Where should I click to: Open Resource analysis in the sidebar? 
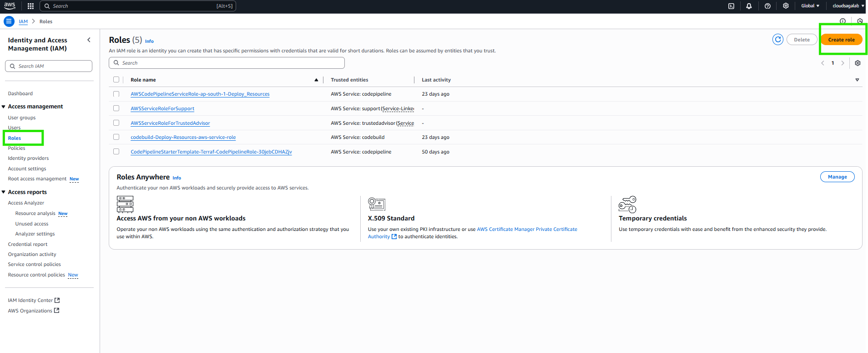[35, 213]
